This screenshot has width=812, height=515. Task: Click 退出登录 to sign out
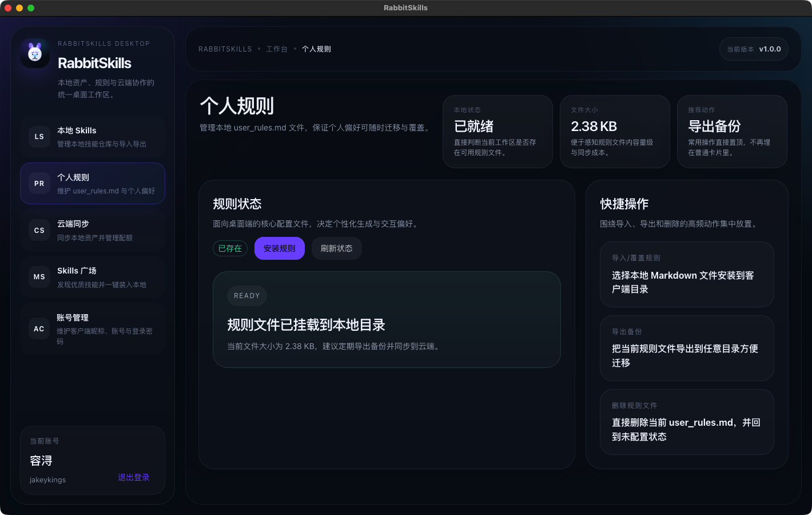(x=133, y=477)
